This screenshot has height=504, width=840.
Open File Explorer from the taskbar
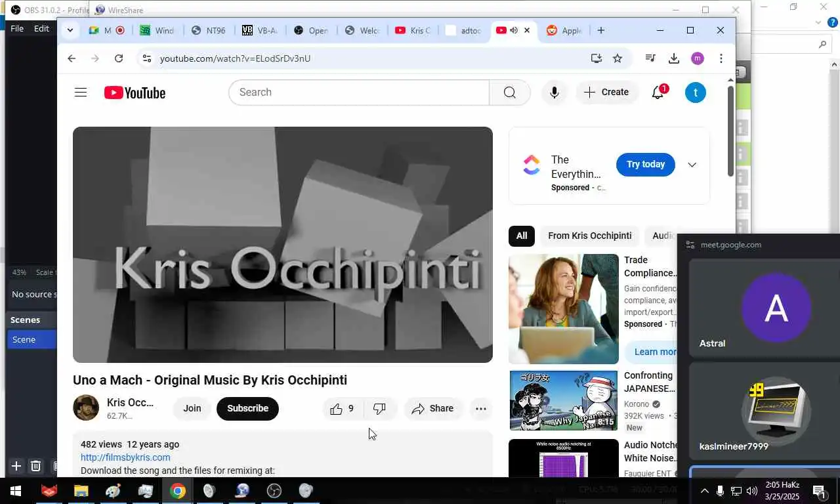(x=81, y=491)
